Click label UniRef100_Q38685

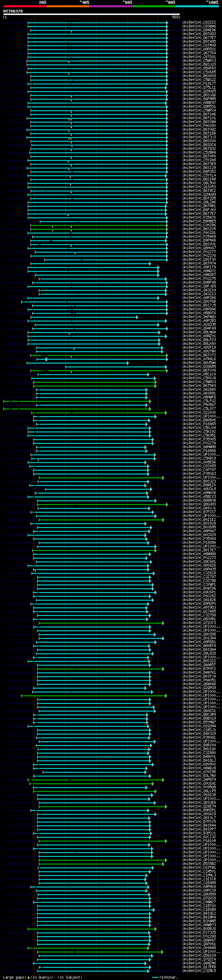coord(199,367)
